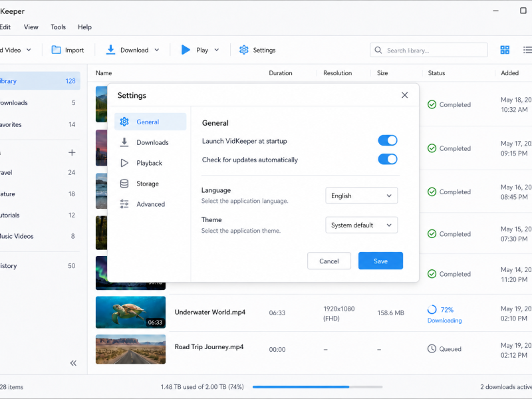532x399 pixels.
Task: Toggle Launch VidKeeper at startup
Action: pos(388,140)
